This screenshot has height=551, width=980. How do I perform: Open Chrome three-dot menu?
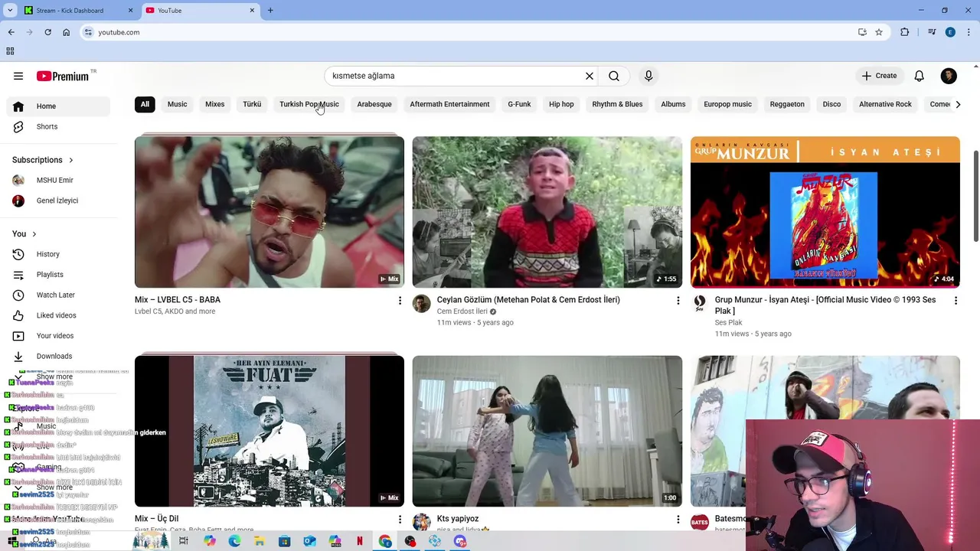(x=969, y=32)
